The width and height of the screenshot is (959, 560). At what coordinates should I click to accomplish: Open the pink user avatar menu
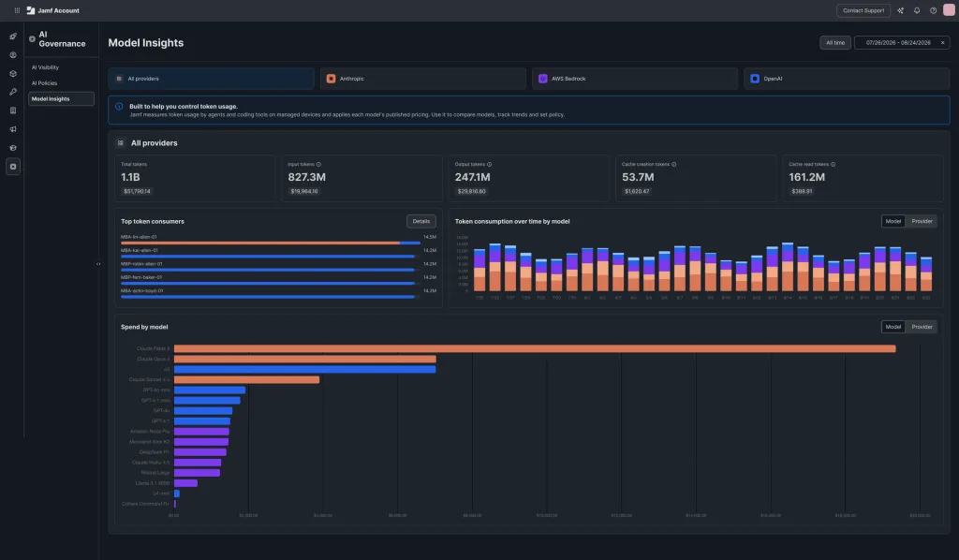(x=950, y=10)
